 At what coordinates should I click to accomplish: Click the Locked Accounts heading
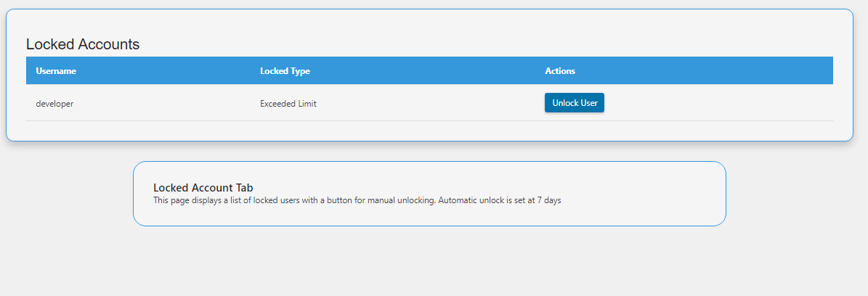(x=83, y=44)
